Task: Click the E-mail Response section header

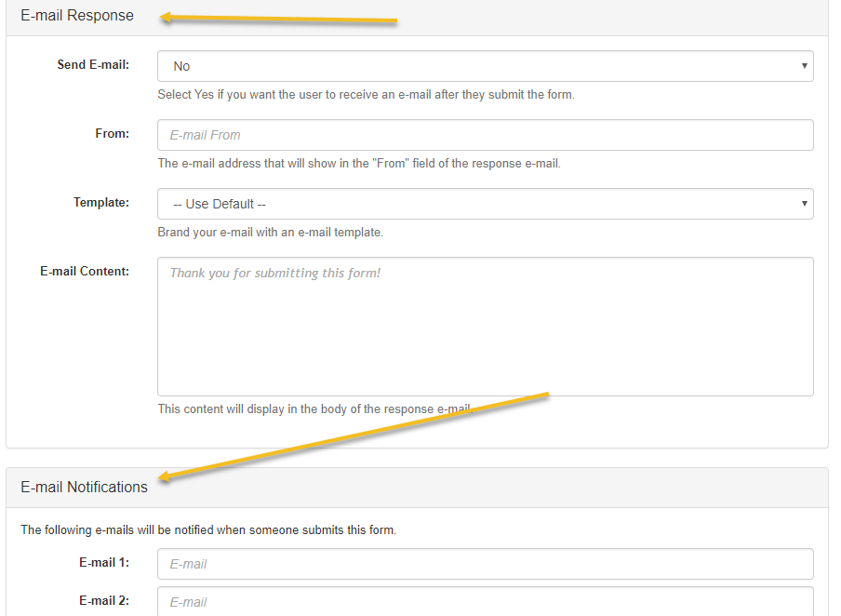Action: (x=77, y=16)
